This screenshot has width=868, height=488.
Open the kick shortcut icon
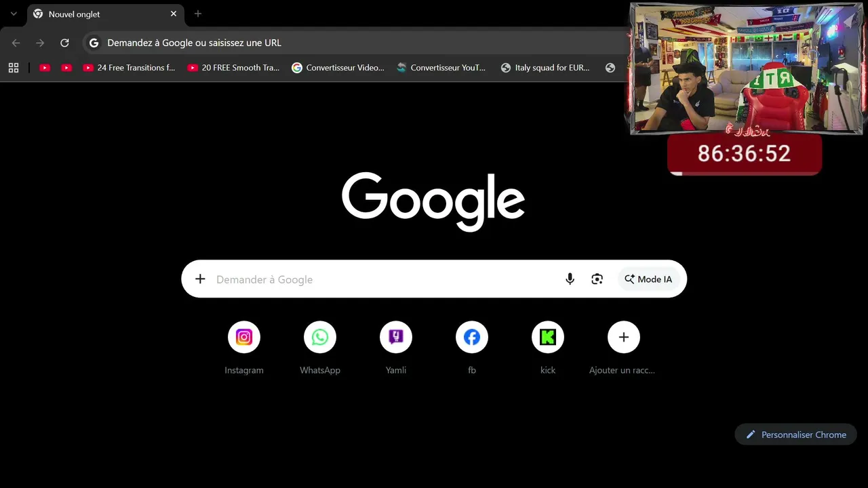point(548,337)
